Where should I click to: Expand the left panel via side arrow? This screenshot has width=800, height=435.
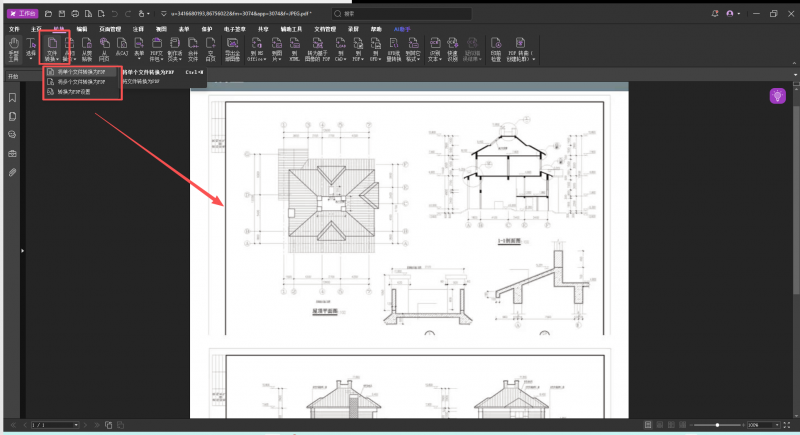22,251
